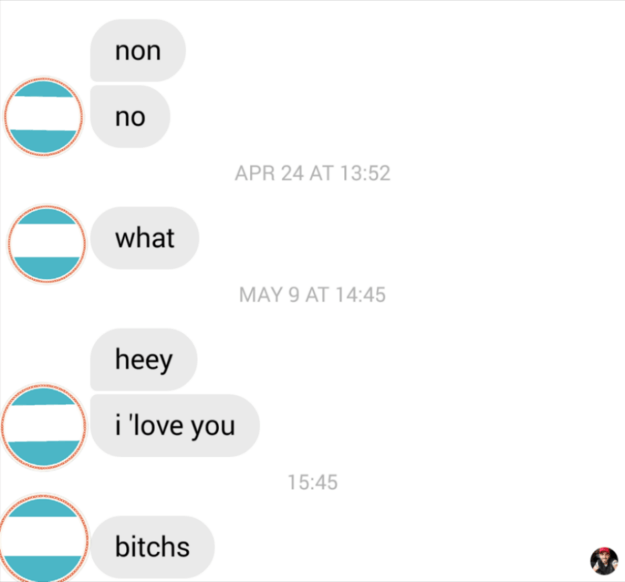Open avatar beside 'i 'love you' bubble
This screenshot has height=582, width=625.
[x=43, y=426]
